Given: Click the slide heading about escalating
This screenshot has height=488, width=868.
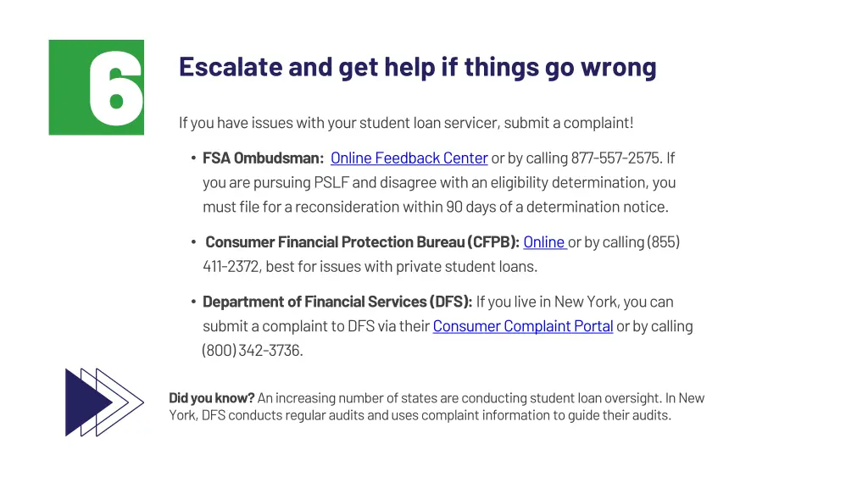Looking at the screenshot, I should pos(417,67).
